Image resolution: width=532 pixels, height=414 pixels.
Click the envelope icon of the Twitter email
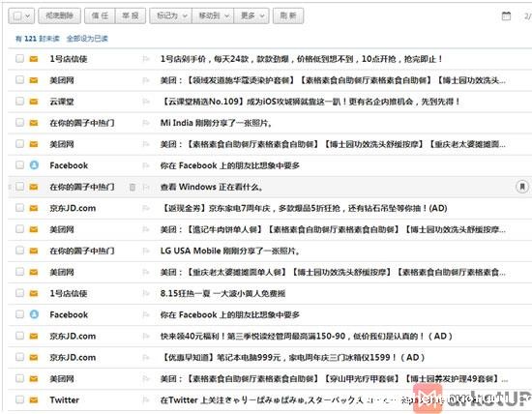coord(34,400)
